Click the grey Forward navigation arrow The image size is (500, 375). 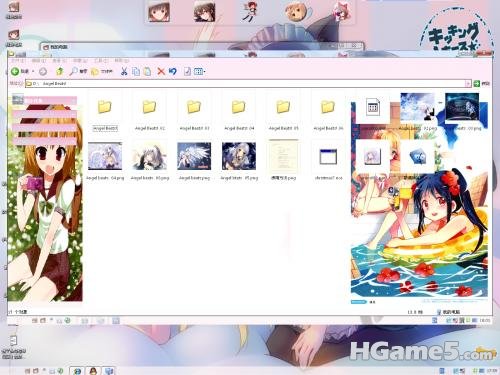point(43,71)
